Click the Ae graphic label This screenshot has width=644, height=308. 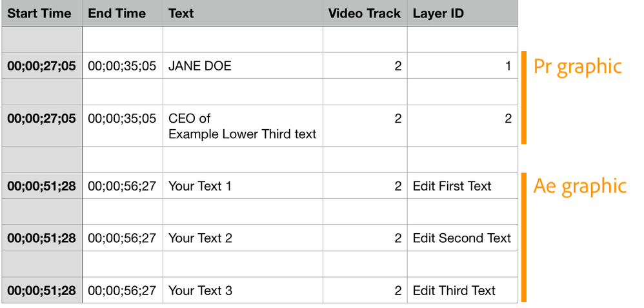[x=579, y=186]
